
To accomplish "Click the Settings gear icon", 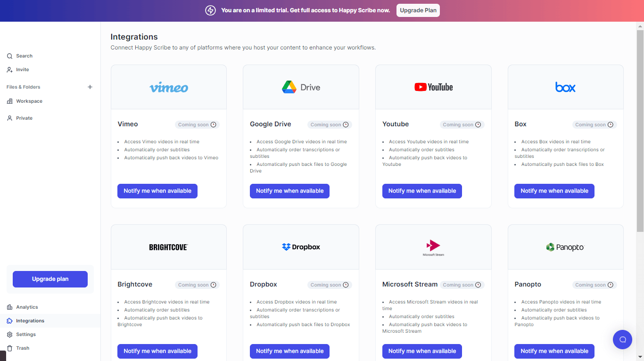I will pyautogui.click(x=9, y=335).
